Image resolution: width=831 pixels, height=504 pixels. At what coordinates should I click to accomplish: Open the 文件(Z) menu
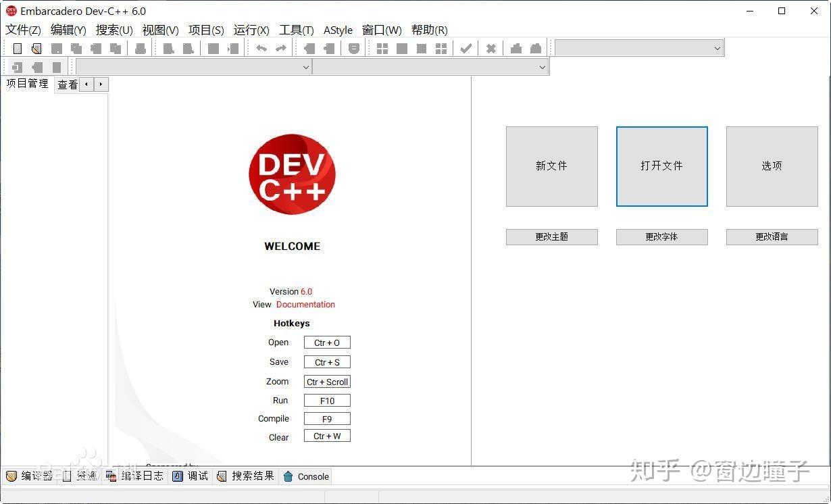[22, 30]
